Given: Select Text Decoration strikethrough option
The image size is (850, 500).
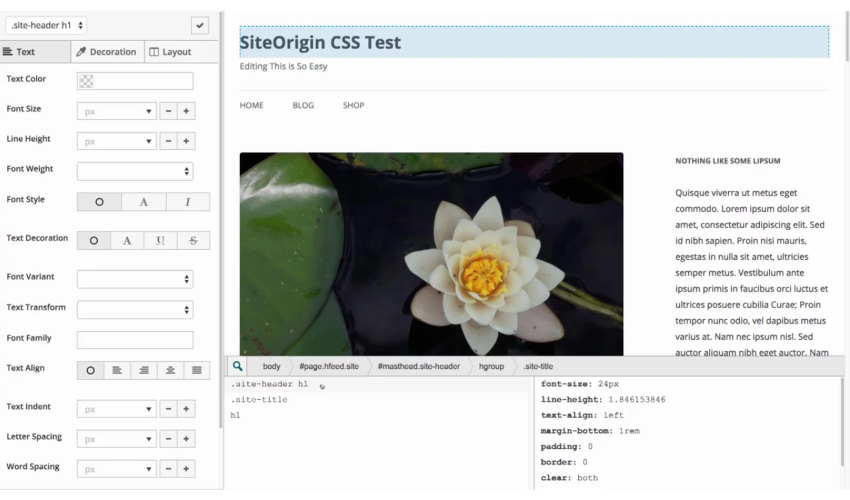Looking at the screenshot, I should [193, 240].
